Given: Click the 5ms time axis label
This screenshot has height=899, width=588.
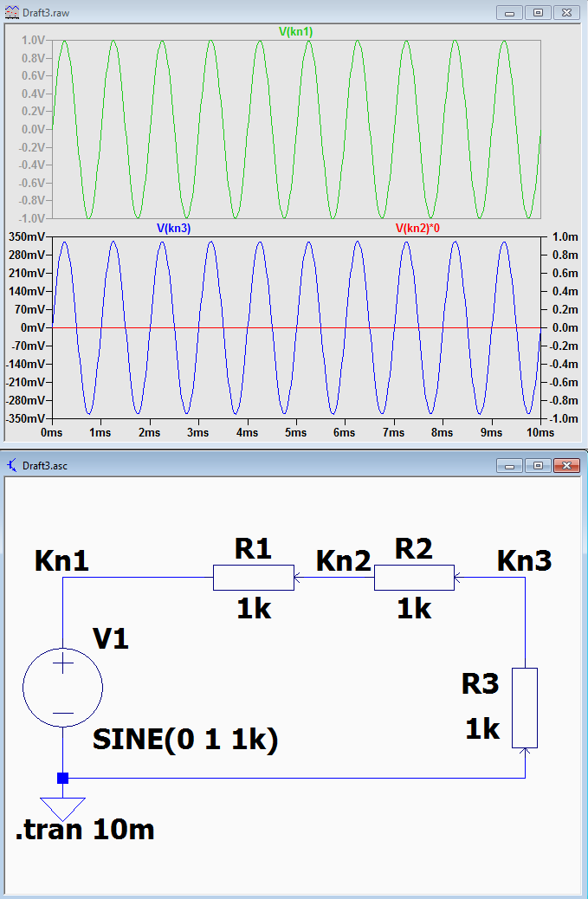Looking at the screenshot, I should 295,432.
